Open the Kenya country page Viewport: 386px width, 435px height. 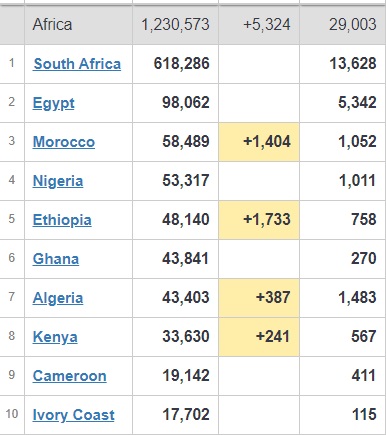(55, 337)
